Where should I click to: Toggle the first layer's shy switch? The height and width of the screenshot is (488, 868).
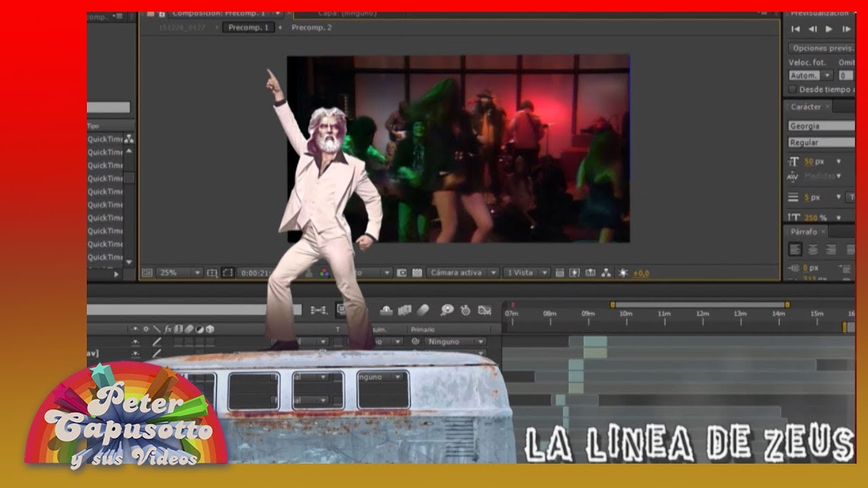tap(136, 342)
